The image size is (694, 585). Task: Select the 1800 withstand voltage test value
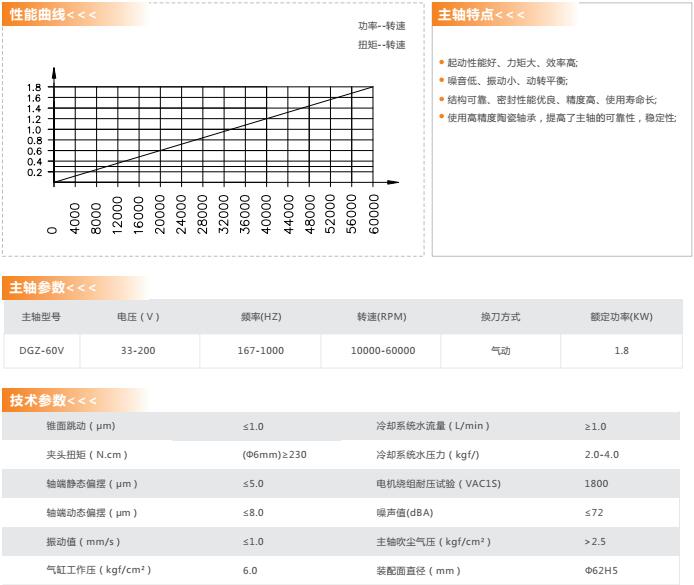pos(596,484)
